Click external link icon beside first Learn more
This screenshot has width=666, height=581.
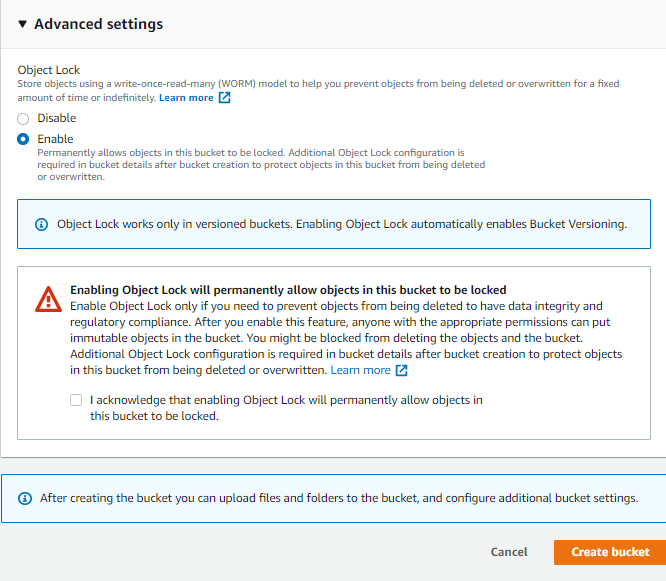[x=225, y=98]
